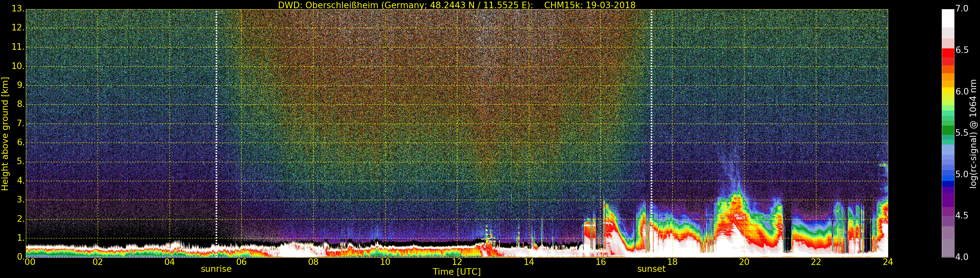The height and width of the screenshot is (278, 980).
Task: Click the '1.' height tick label
Action: point(21,238)
